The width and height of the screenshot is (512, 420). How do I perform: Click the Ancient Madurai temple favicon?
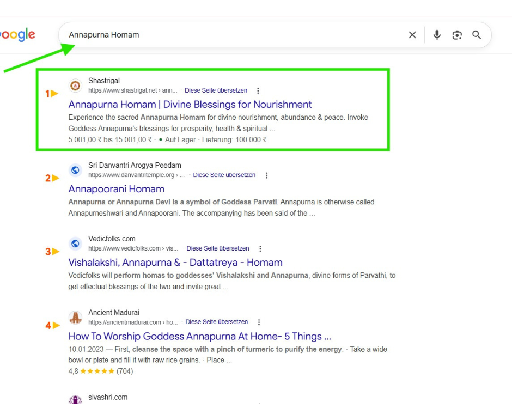75,318
